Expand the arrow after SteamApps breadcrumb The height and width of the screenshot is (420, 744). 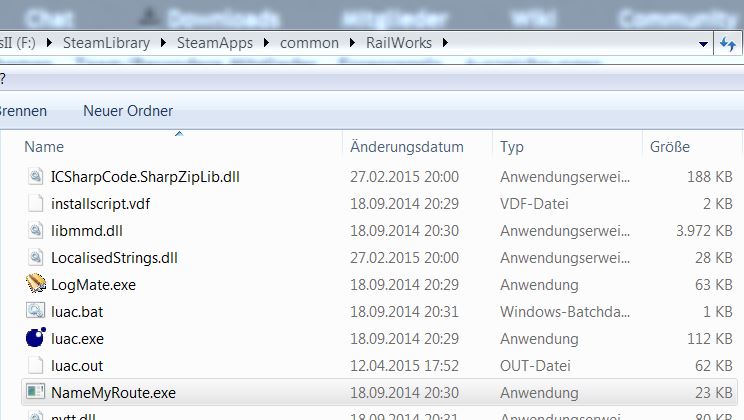(262, 42)
